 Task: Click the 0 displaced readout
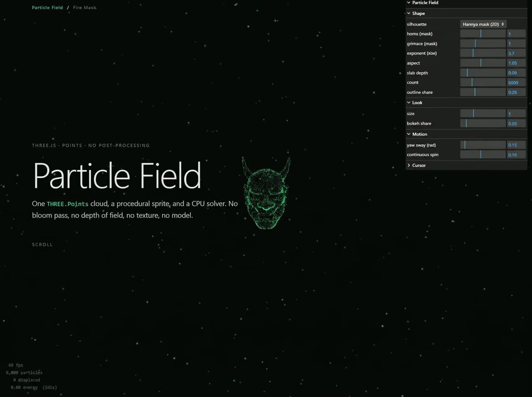(27, 380)
